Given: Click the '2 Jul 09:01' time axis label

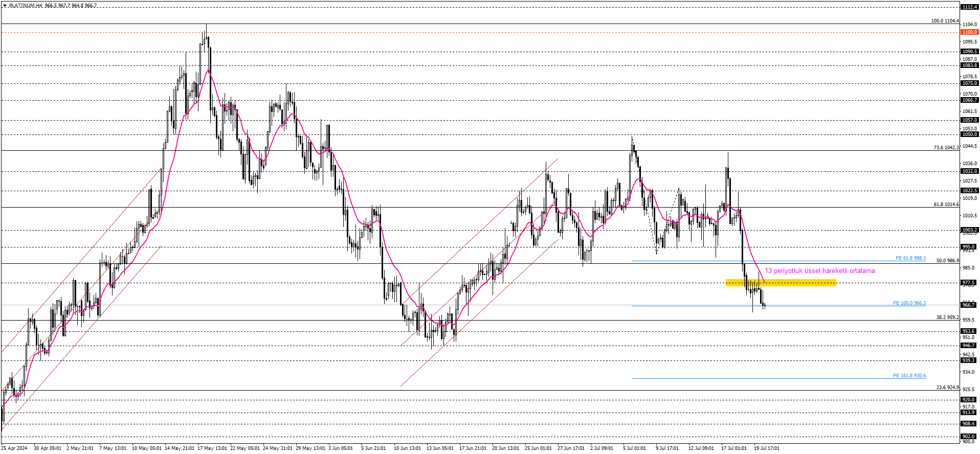Looking at the screenshot, I should pos(602,448).
